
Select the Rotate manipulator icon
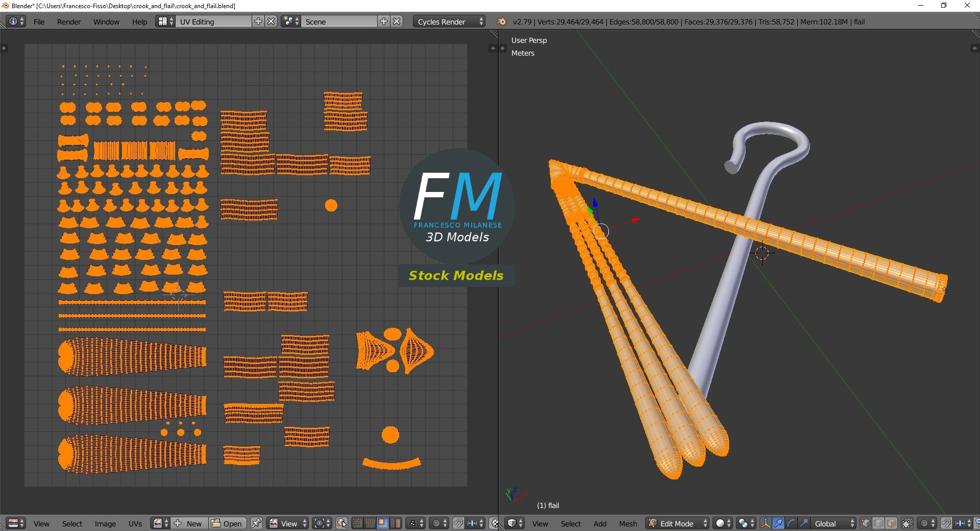(791, 523)
